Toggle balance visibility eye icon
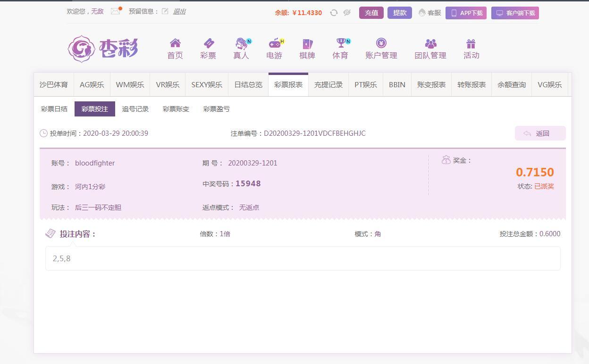This screenshot has height=364, width=589. (347, 13)
